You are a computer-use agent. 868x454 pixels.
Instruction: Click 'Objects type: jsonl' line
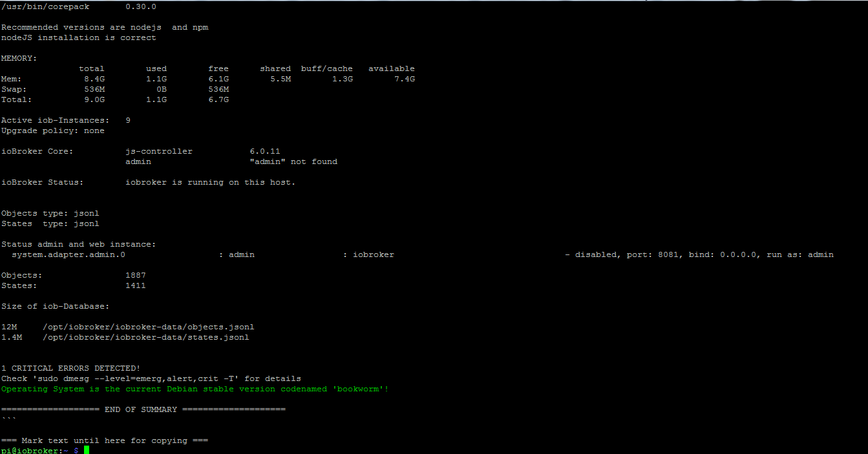(x=50, y=213)
